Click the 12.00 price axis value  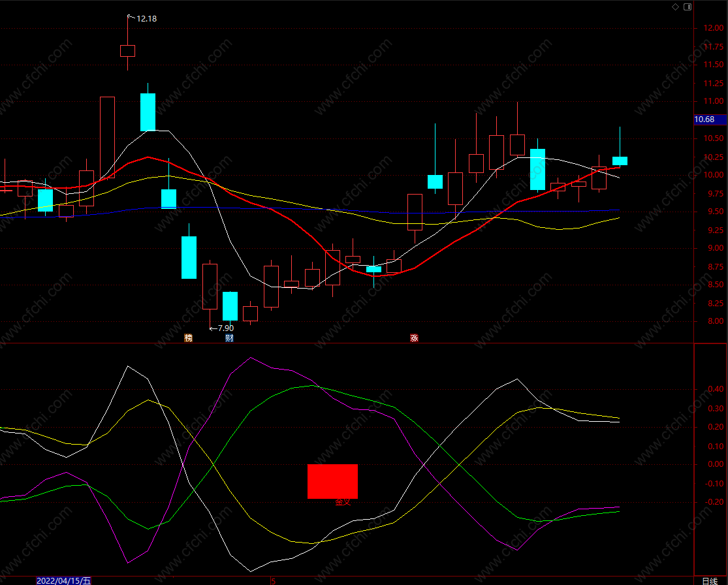point(713,28)
